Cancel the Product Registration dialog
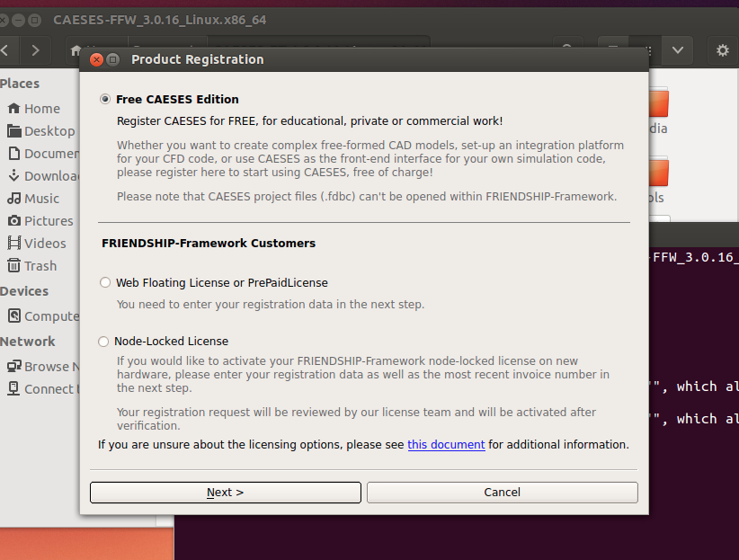Viewport: 739px width, 560px height. point(502,492)
